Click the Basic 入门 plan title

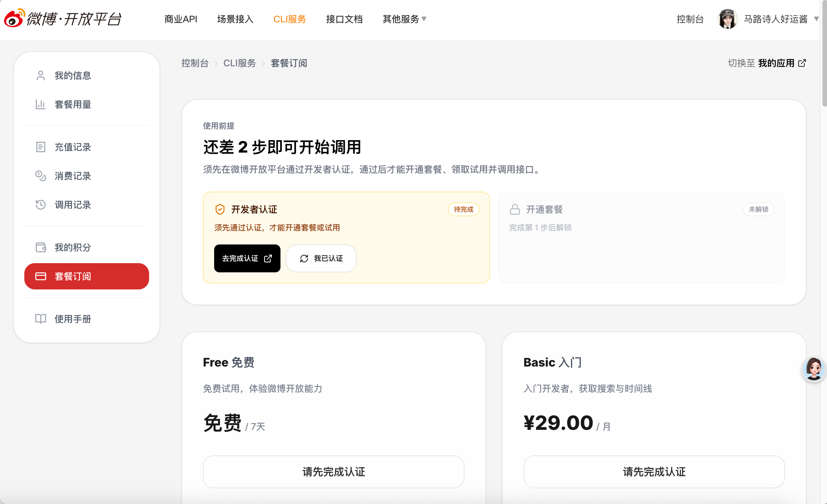point(552,362)
